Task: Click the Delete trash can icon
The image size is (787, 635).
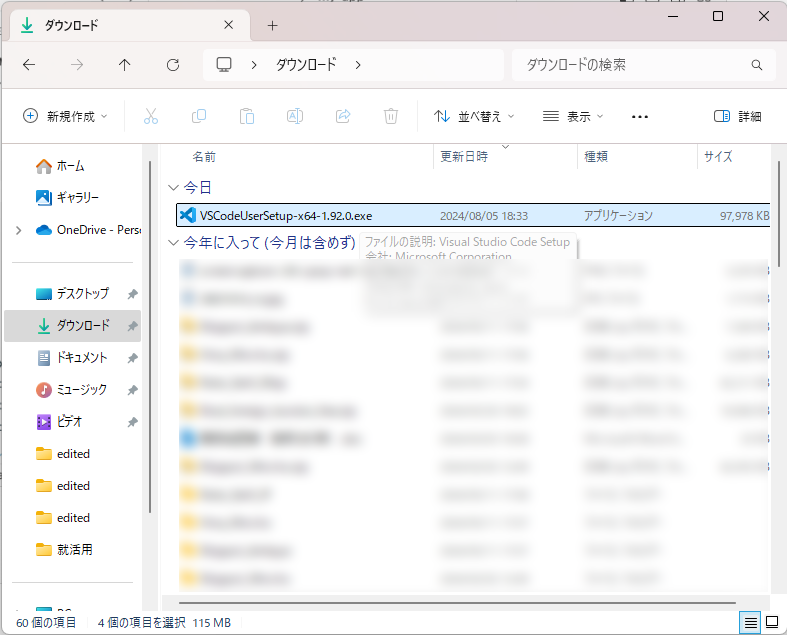Action: (x=390, y=116)
